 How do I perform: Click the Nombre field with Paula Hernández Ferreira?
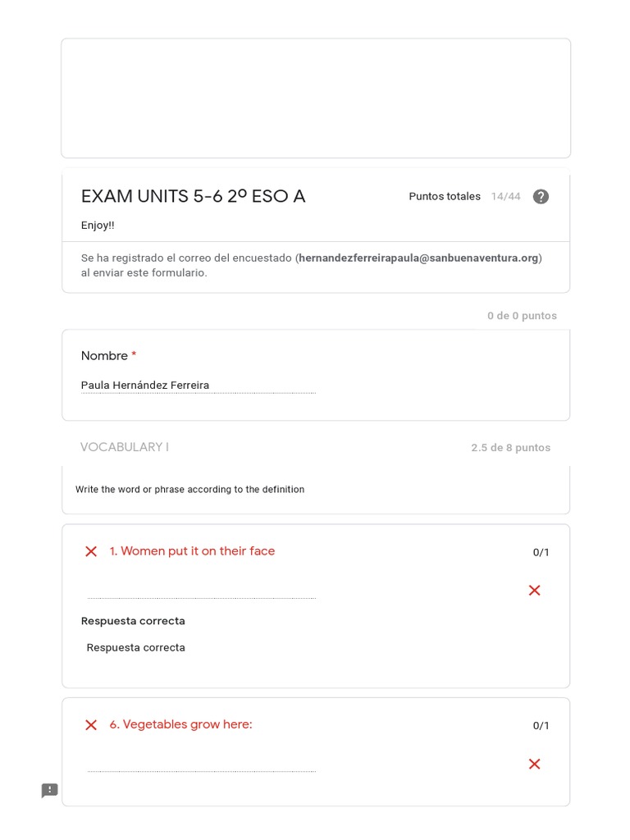(x=197, y=386)
